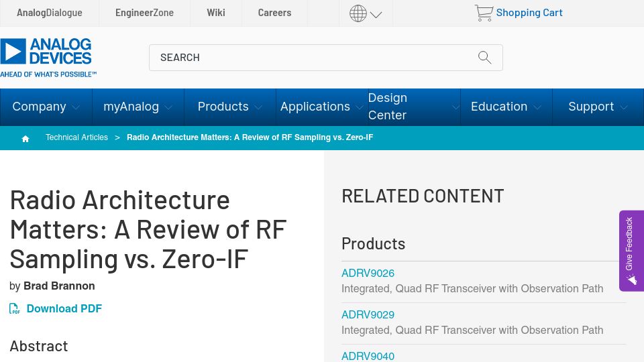Screen dimensions: 644x362
Task: Click the Give Feedback megaphone icon
Action: click(632, 280)
